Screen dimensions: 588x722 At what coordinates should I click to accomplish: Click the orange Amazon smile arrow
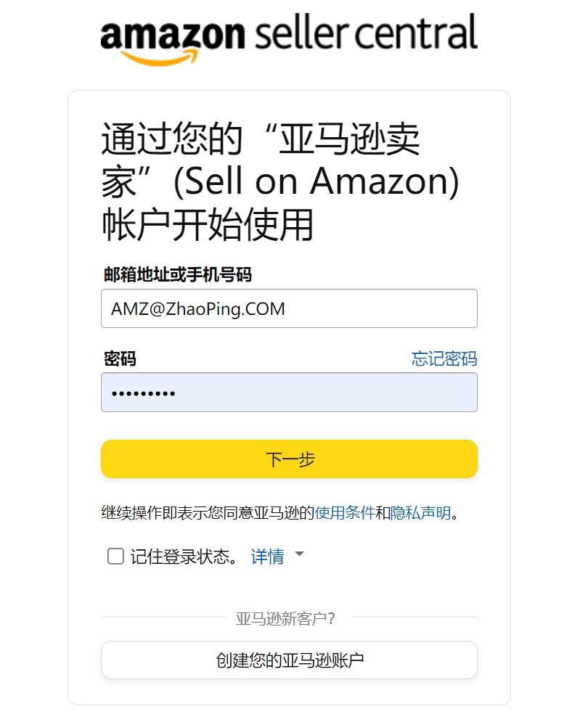pos(160,57)
